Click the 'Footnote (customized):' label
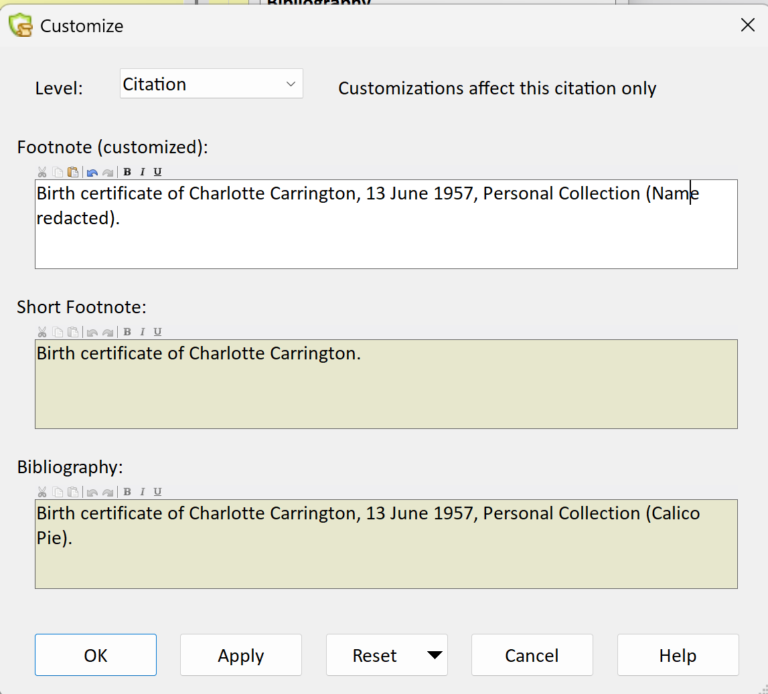The image size is (768, 694). (113, 147)
